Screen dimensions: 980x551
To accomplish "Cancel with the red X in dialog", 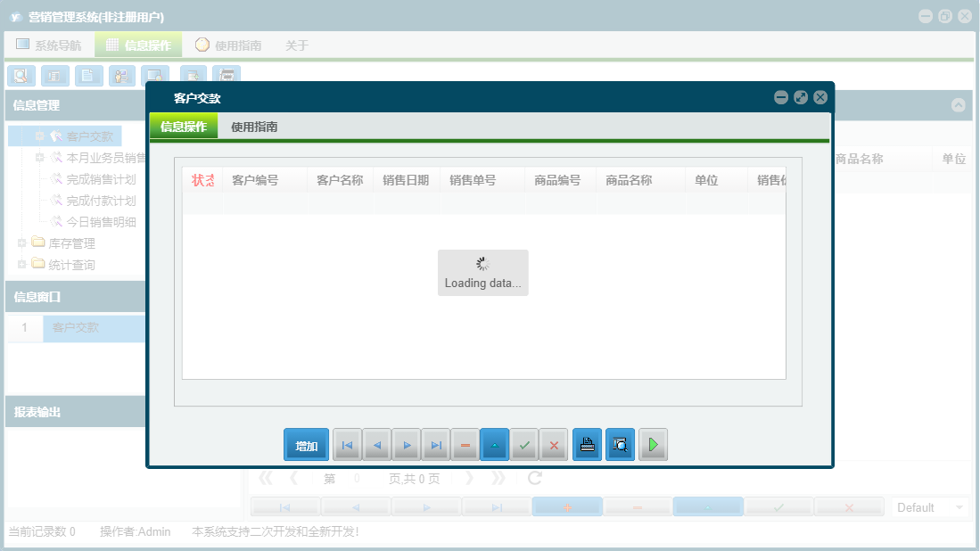I will 554,445.
